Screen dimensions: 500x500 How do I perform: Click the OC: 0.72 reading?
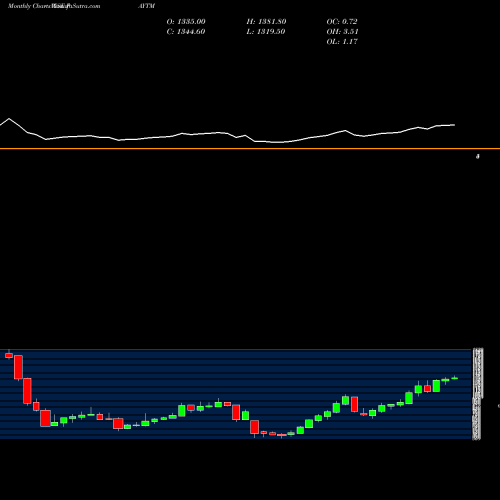[x=342, y=22]
